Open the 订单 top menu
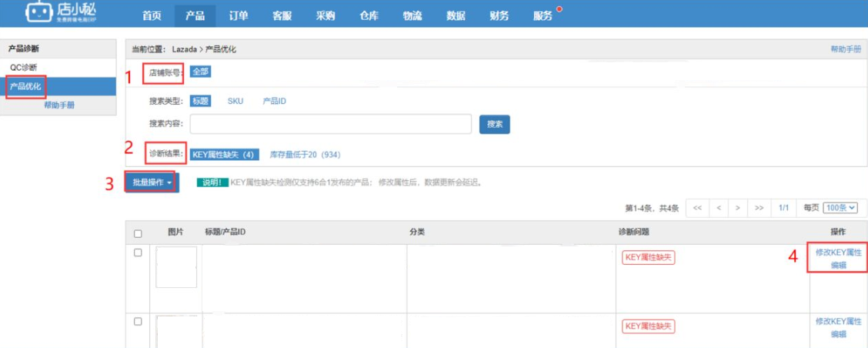 239,15
